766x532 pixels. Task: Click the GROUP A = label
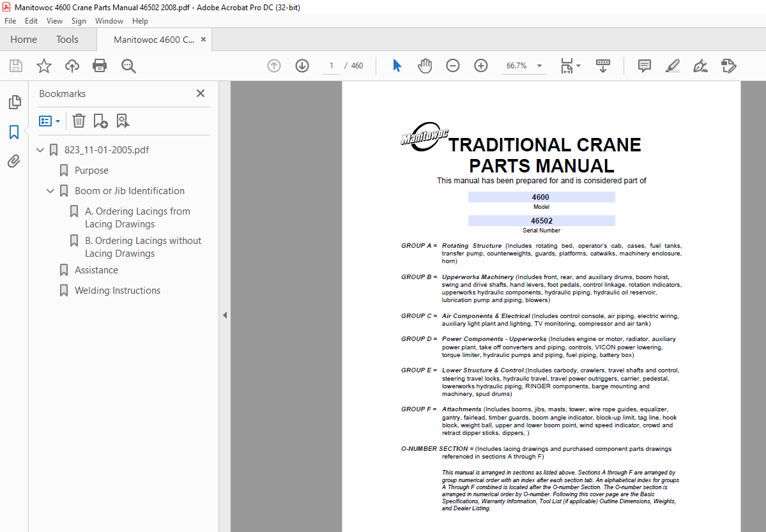click(x=419, y=246)
